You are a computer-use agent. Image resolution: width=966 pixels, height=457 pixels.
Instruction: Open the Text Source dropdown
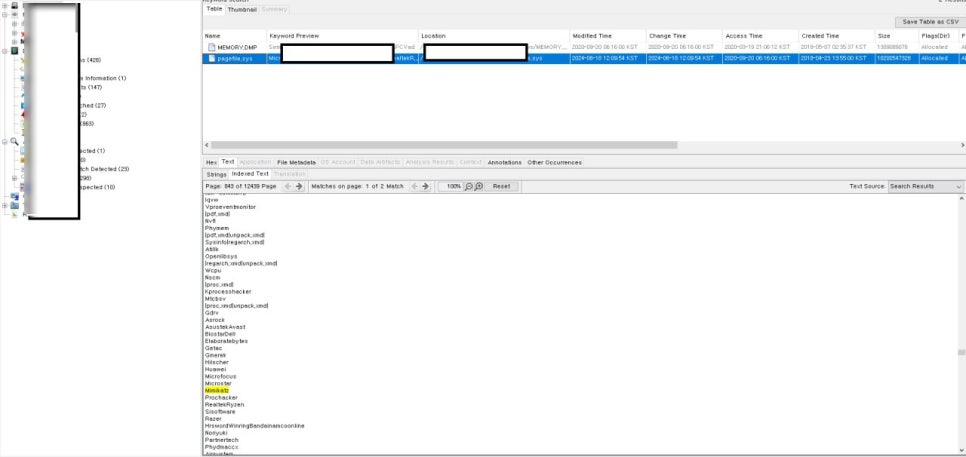coord(925,186)
